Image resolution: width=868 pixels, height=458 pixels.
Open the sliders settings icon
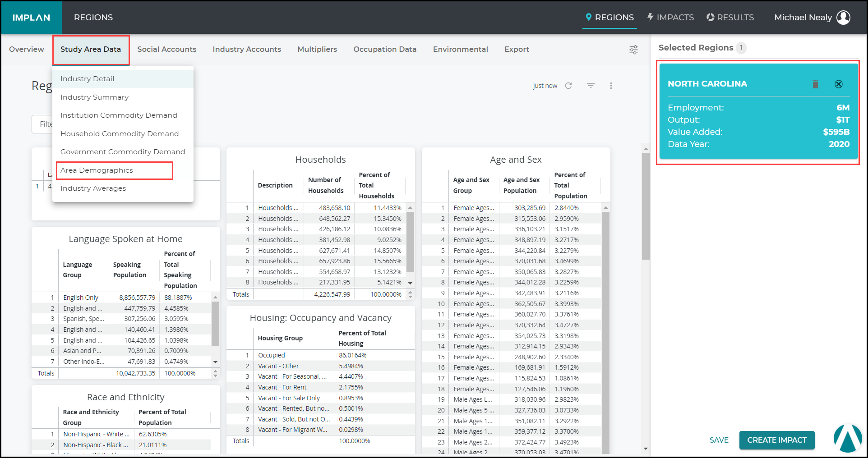tap(633, 50)
